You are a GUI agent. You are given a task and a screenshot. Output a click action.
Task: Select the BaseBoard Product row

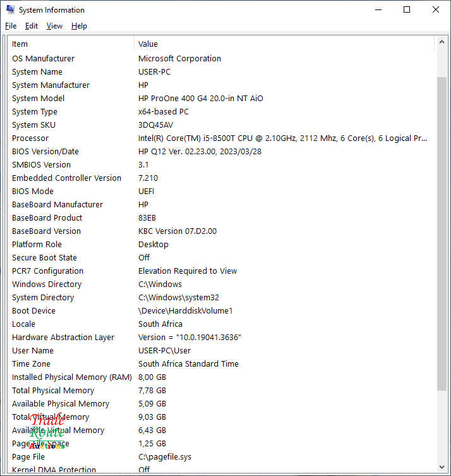pyautogui.click(x=221, y=218)
